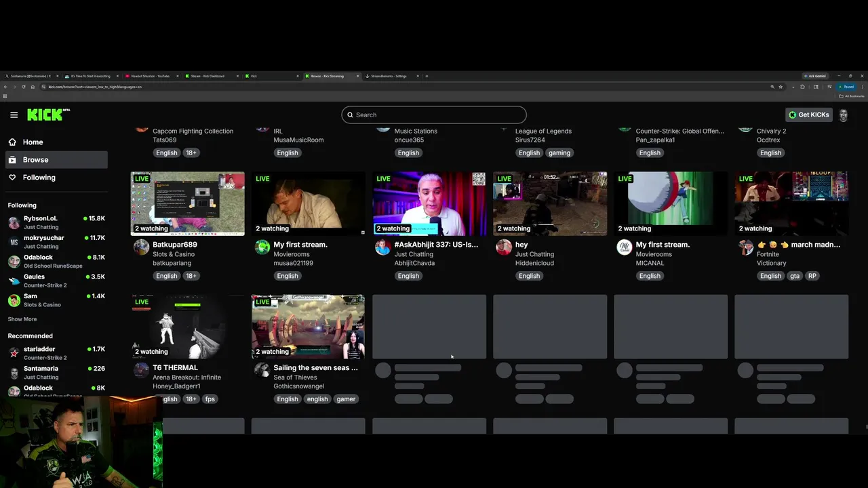Expand Show more under Following
Screen dimensions: 868x488
tap(22, 319)
